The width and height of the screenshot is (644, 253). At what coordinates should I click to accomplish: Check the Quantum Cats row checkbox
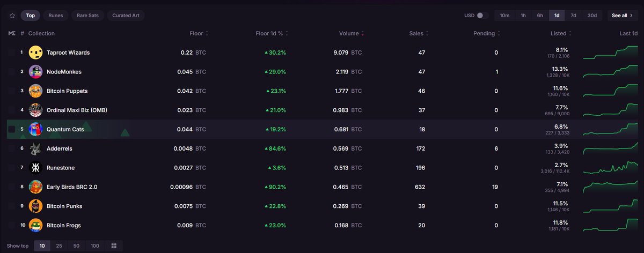click(x=12, y=129)
